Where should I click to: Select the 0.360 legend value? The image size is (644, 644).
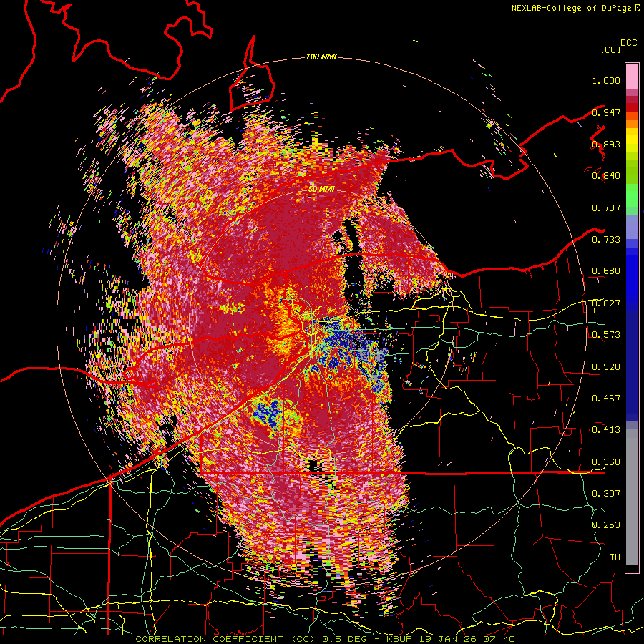pos(606,462)
